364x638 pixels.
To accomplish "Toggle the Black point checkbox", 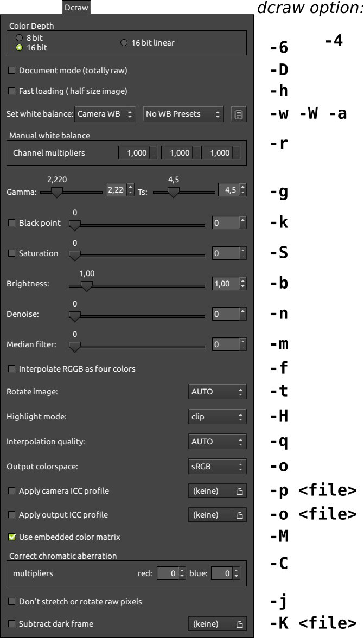I will [12, 223].
